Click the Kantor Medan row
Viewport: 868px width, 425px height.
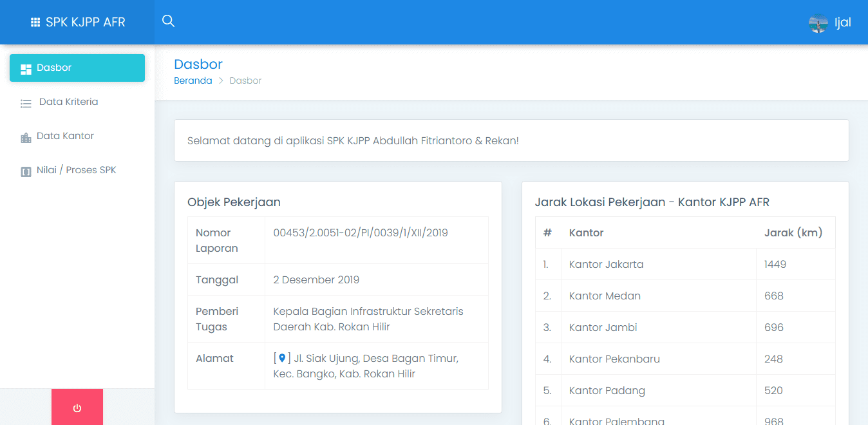tap(685, 296)
